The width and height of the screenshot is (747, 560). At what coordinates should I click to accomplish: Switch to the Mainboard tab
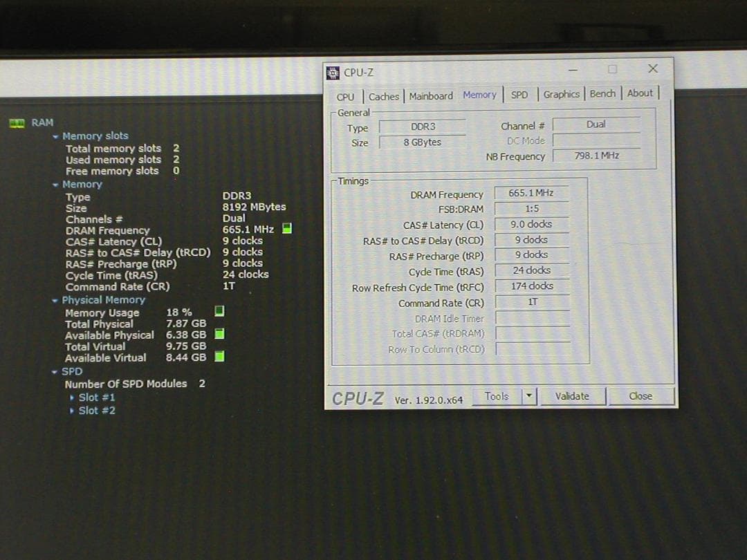[431, 95]
